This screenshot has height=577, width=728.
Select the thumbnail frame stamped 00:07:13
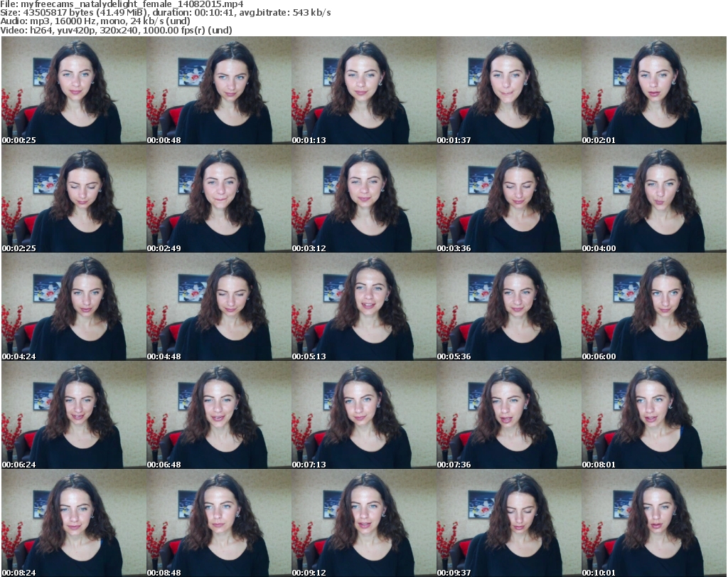pyautogui.click(x=363, y=415)
